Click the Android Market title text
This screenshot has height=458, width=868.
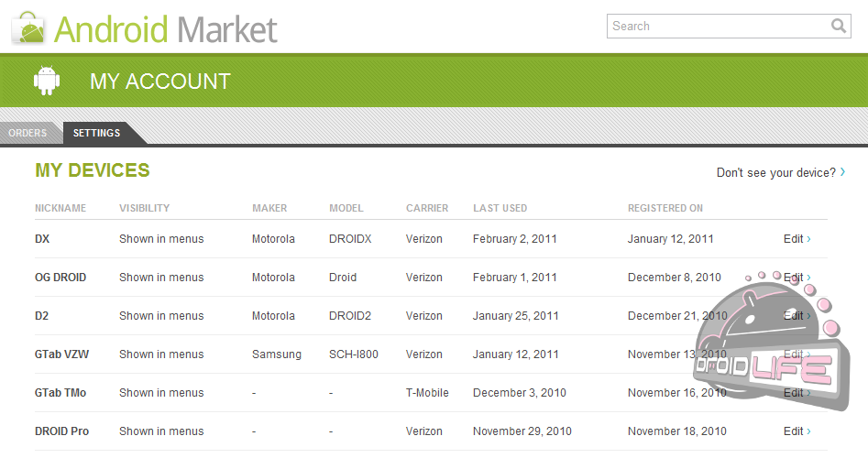coord(166,29)
